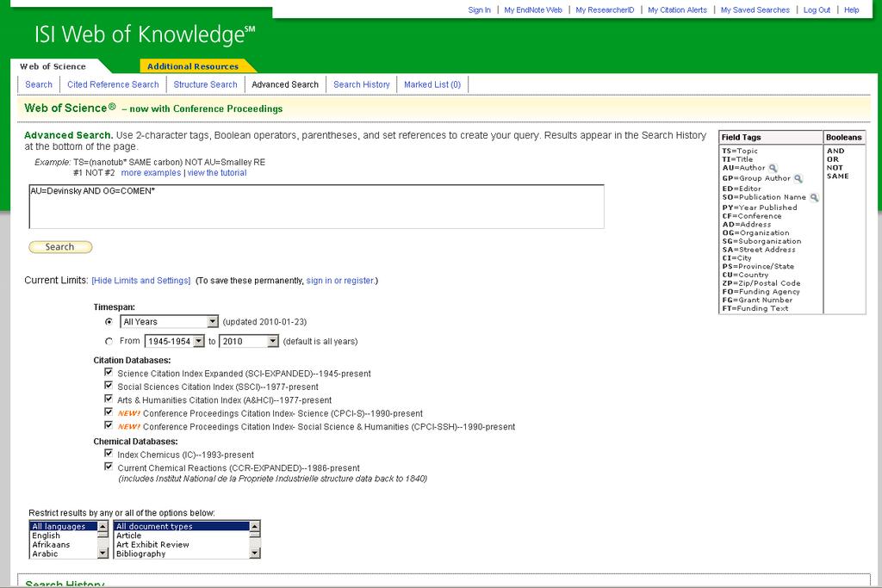This screenshot has width=882, height=588.
Task: Click the AND boolean operator
Action: [835, 151]
